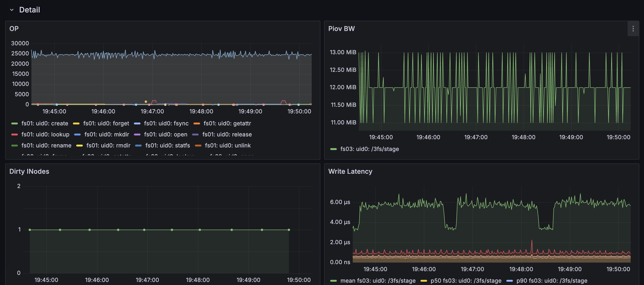Open the Piov BW panel kebab menu
The image size is (644, 285).
(633, 29)
